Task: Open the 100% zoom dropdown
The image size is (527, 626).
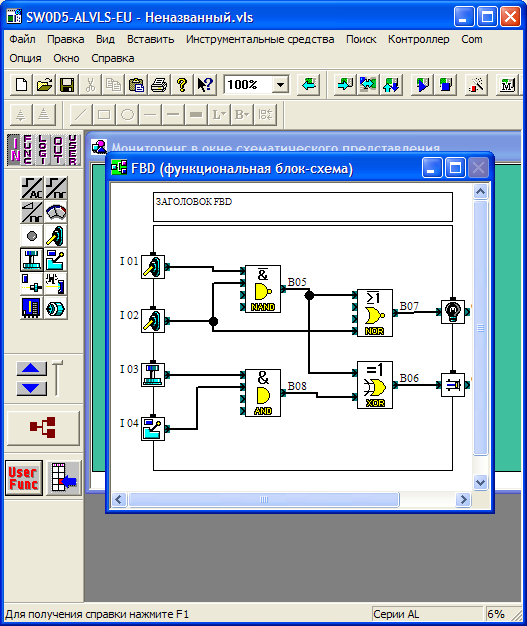Action: [280, 85]
